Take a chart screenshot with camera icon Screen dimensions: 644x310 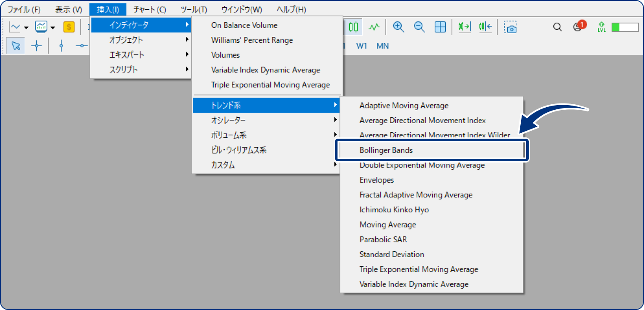[x=510, y=27]
